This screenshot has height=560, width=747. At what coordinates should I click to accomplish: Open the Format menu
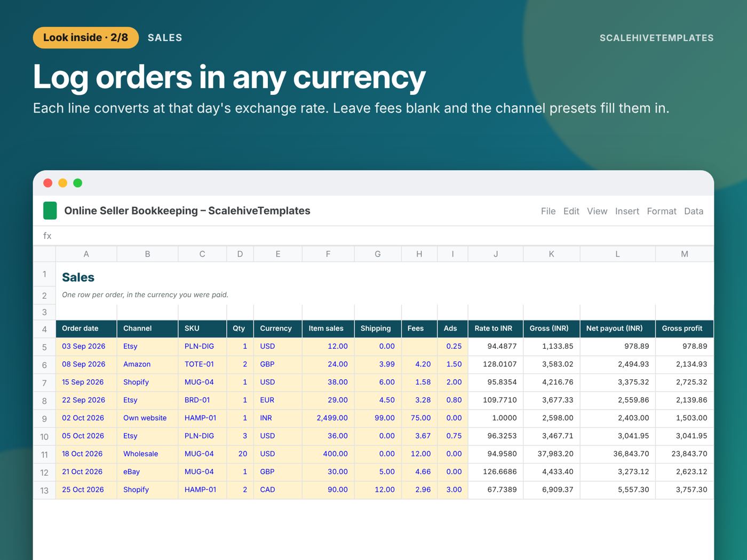coord(662,211)
